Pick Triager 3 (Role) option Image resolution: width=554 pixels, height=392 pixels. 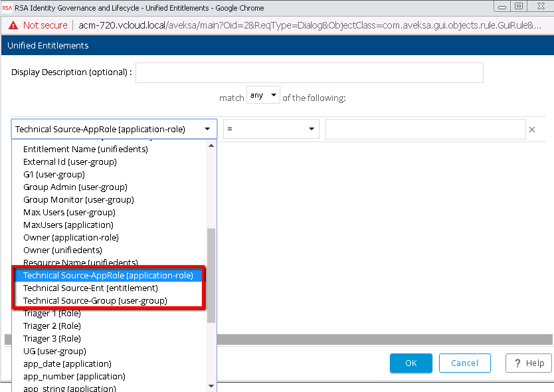point(52,339)
